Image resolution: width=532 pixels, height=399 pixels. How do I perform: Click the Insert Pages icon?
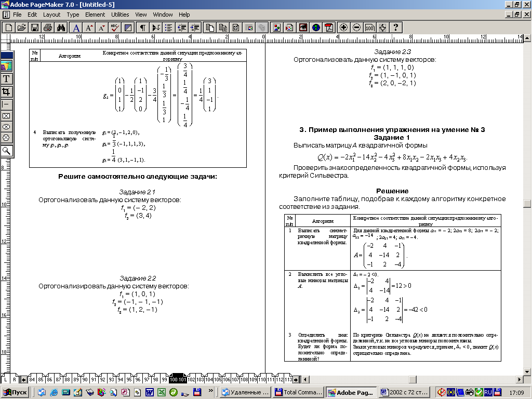point(210,28)
